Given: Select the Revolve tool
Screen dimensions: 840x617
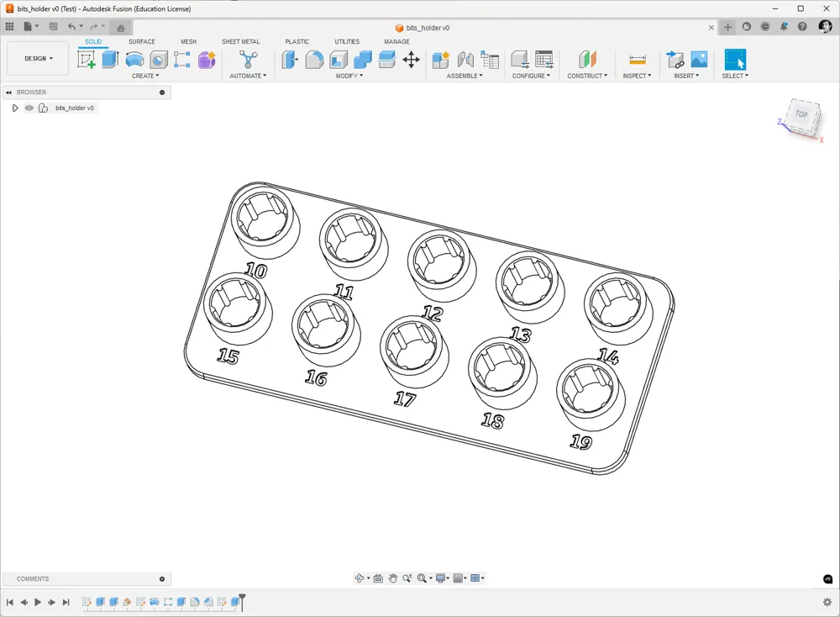Looking at the screenshot, I should coord(134,60).
